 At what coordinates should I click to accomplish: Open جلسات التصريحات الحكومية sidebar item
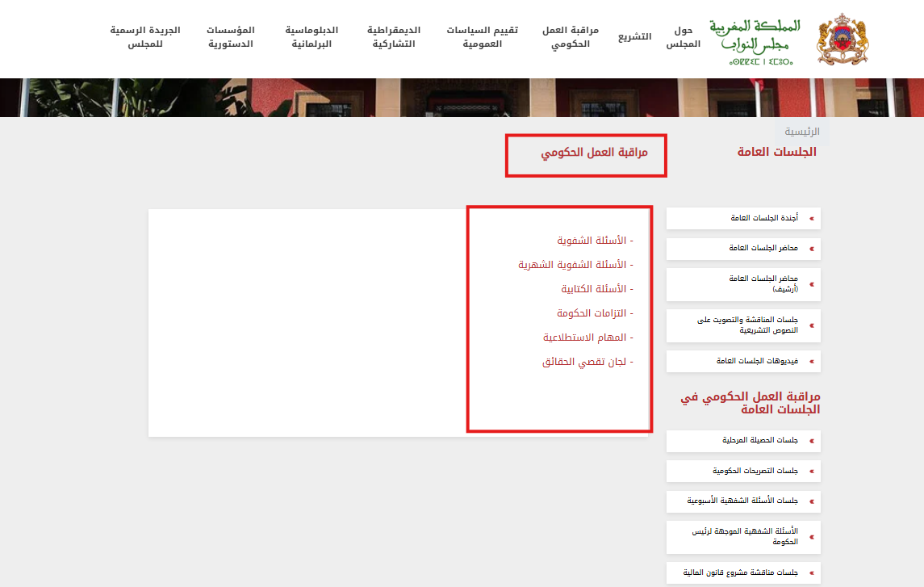pos(743,471)
